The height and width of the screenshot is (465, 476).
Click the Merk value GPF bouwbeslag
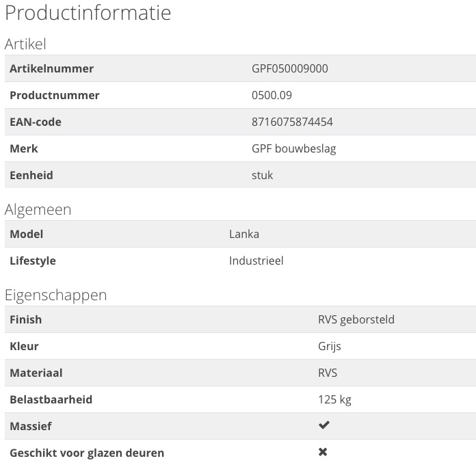pos(294,148)
